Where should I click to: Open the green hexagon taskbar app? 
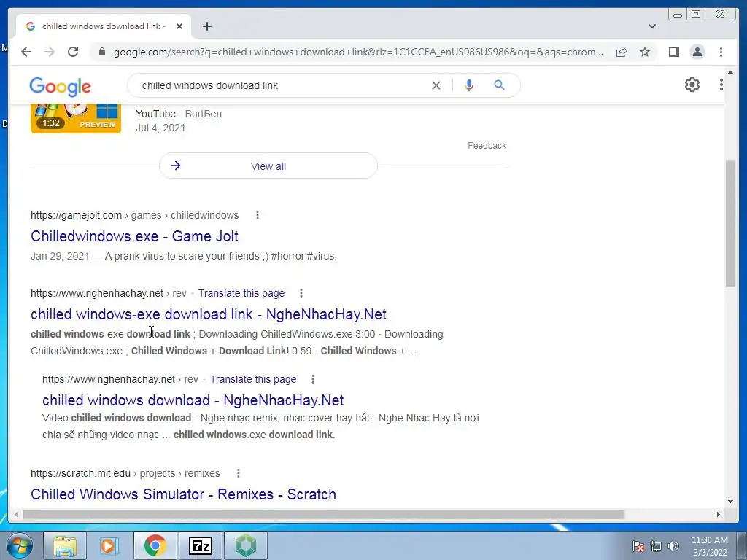245,545
